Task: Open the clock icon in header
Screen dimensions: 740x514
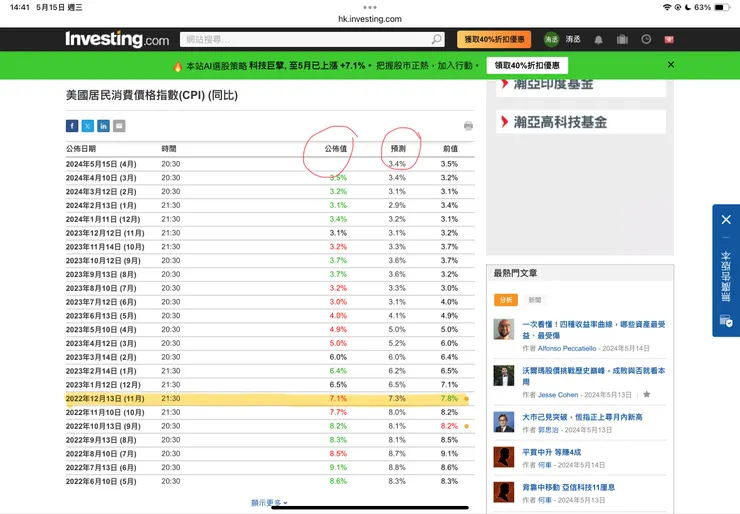Action: (x=646, y=39)
